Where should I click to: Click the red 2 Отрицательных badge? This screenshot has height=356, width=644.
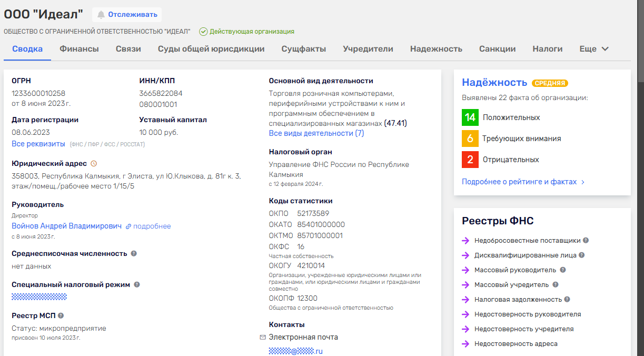tap(470, 160)
